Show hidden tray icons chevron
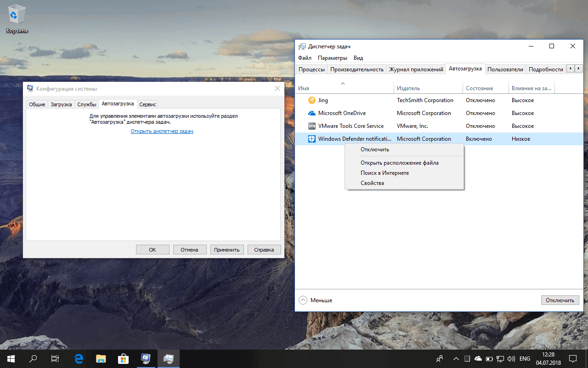The image size is (588, 368). coord(456,359)
